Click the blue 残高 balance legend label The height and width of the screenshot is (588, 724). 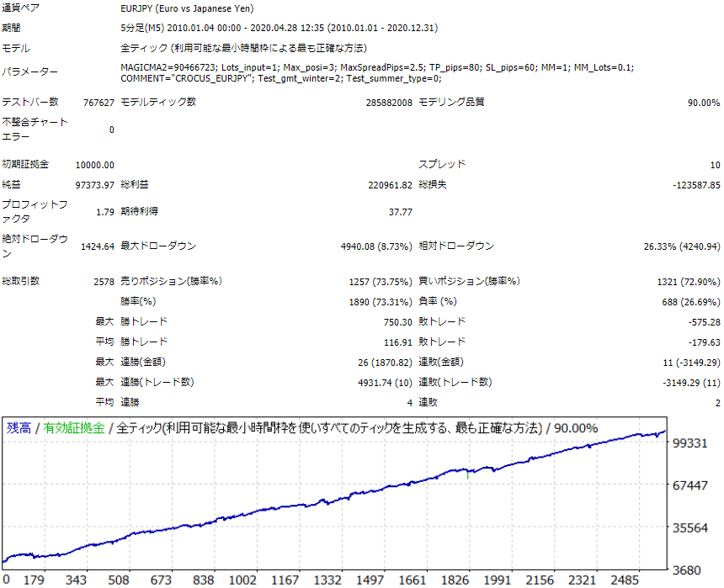click(19, 428)
